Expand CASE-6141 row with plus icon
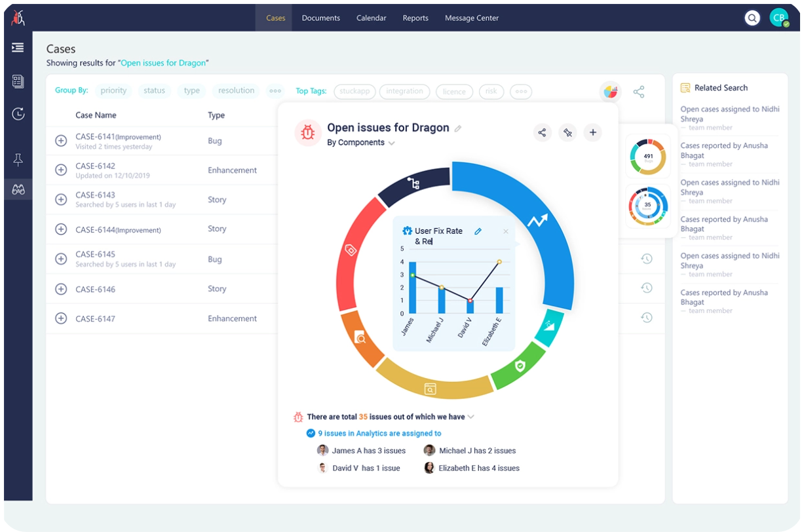804x532 pixels. tap(61, 141)
